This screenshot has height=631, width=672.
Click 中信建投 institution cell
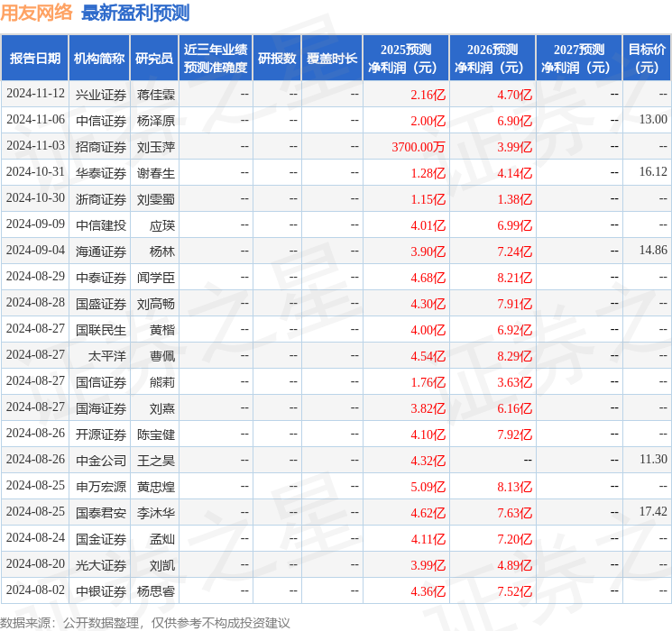pos(101,225)
